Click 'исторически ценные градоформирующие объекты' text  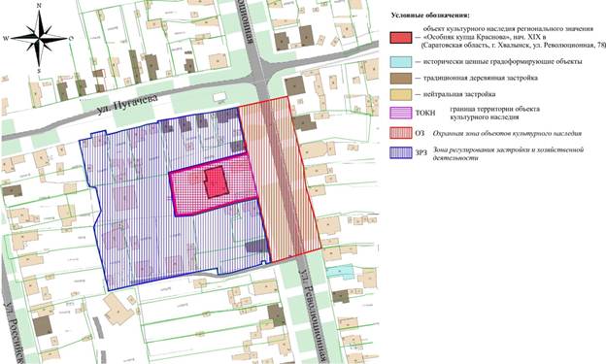pyautogui.click(x=503, y=62)
